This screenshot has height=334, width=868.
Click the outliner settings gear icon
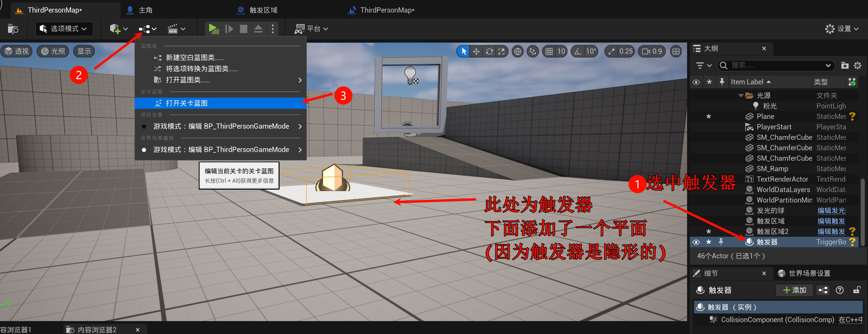pyautogui.click(x=858, y=65)
